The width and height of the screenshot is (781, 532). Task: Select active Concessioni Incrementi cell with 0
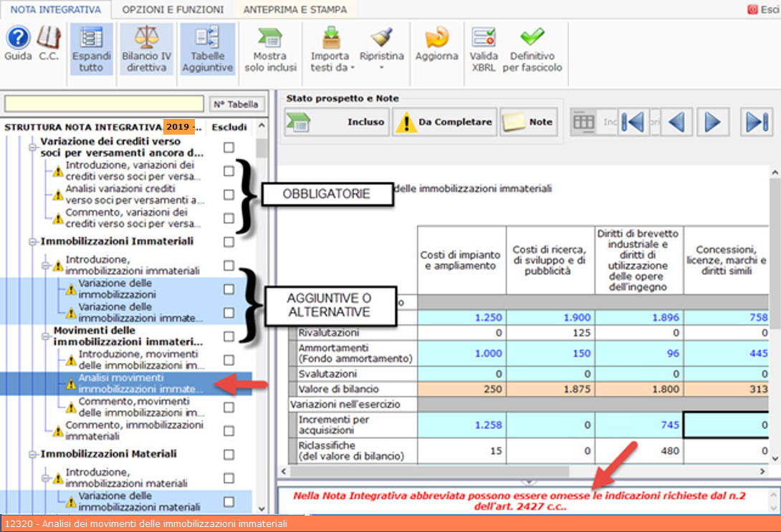coord(727,425)
